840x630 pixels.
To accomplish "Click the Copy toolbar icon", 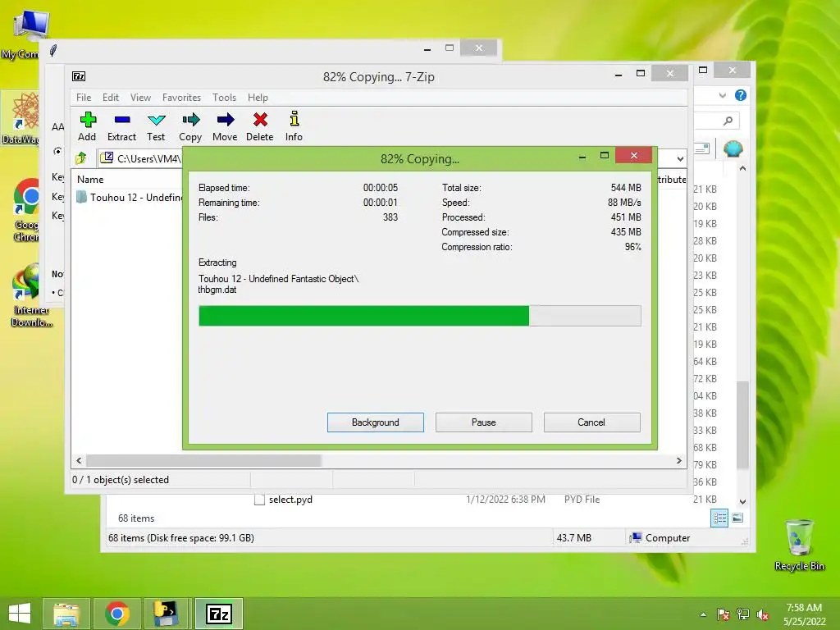I will 190,126.
